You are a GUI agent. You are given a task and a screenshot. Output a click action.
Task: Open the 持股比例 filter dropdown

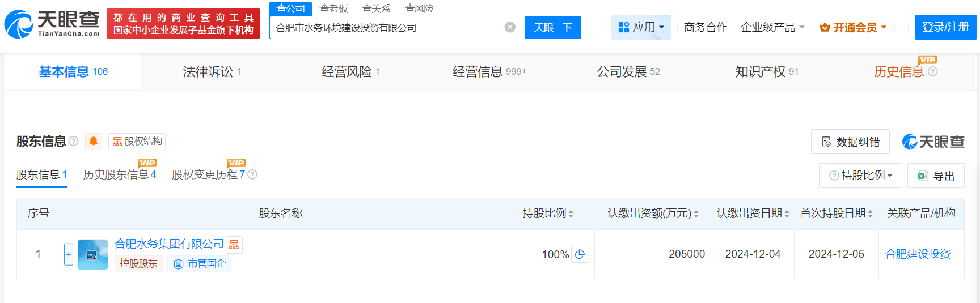click(860, 176)
